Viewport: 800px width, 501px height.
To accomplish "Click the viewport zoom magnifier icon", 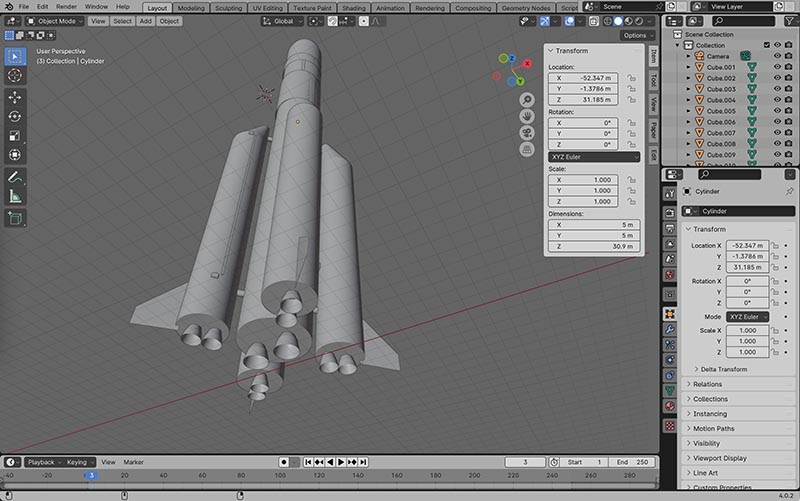I will click(526, 100).
